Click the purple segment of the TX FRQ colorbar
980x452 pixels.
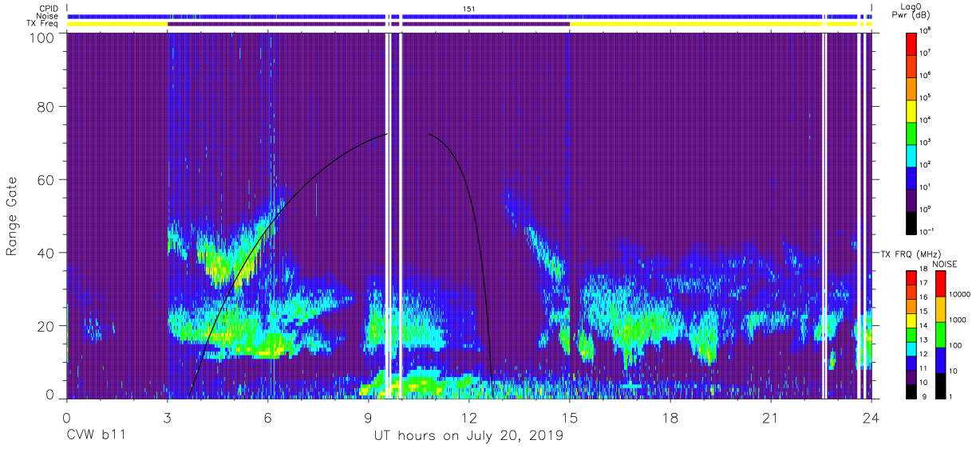912,376
